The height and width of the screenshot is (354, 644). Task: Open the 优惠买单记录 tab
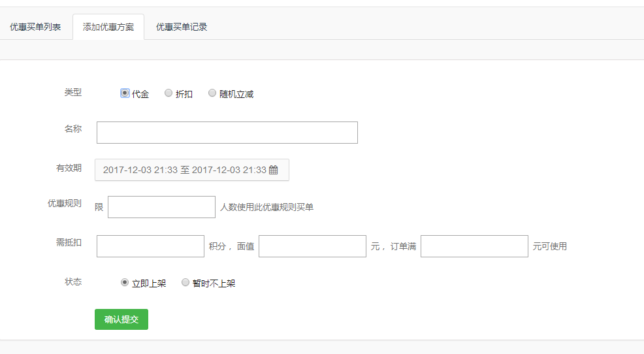182,27
